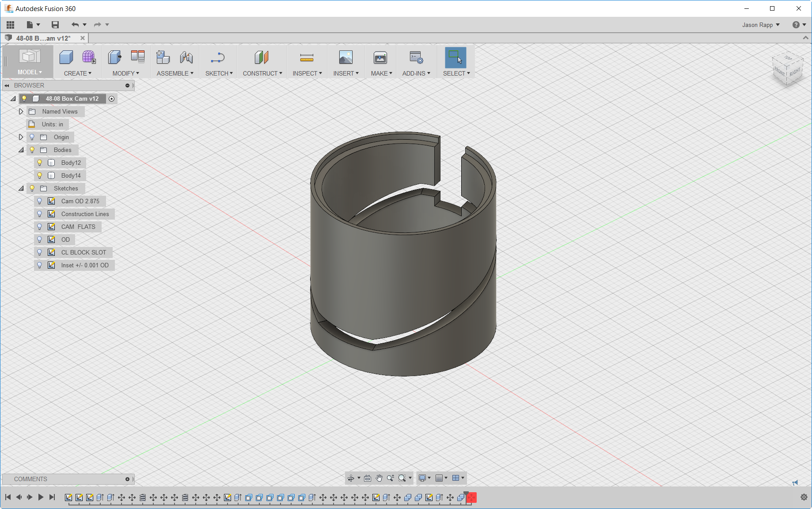Select the Zoom Window tool
The image size is (812, 509).
[x=402, y=478]
